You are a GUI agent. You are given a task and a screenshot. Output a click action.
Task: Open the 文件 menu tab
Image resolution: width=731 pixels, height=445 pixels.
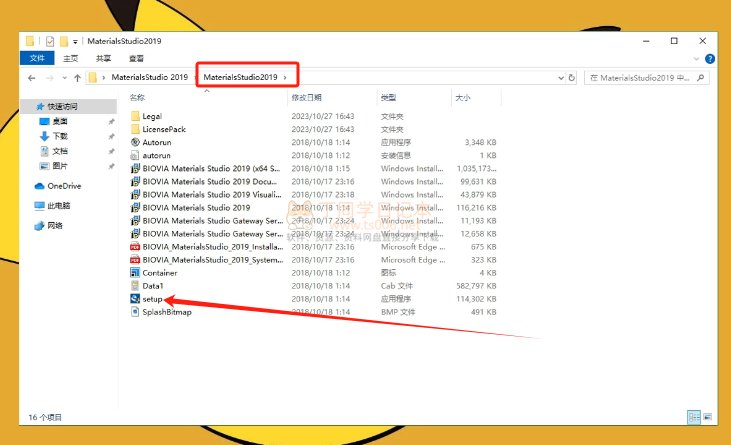(37, 58)
